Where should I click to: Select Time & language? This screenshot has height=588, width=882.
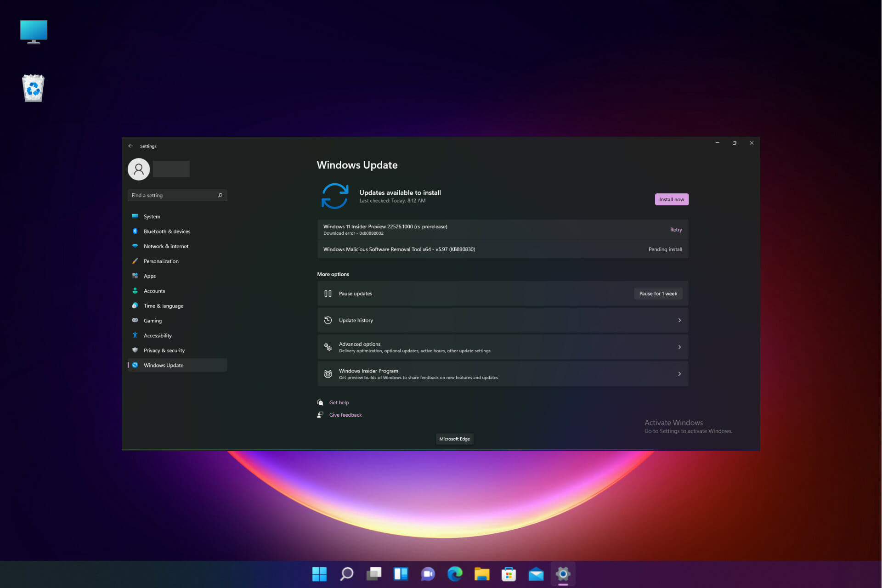click(177, 306)
